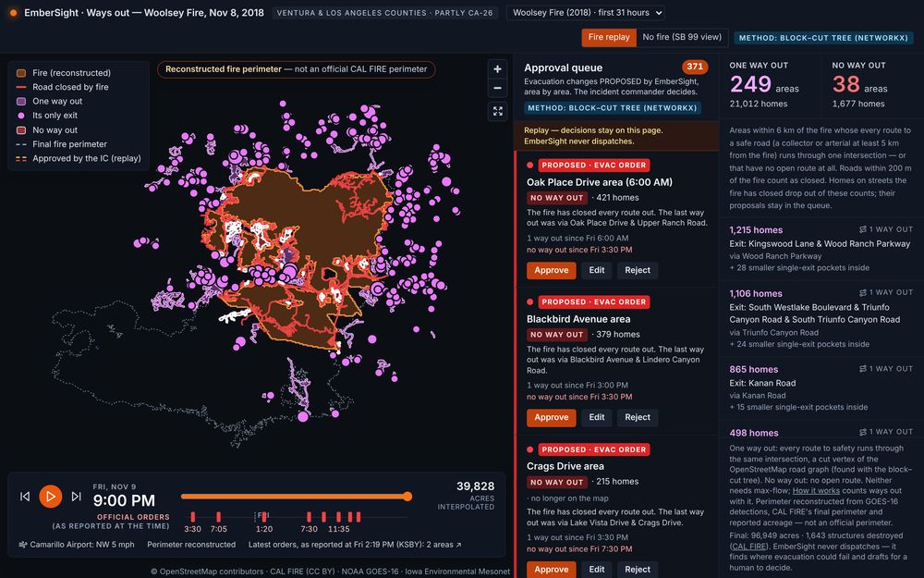Approve the Oak Place Drive evac order

[551, 270]
